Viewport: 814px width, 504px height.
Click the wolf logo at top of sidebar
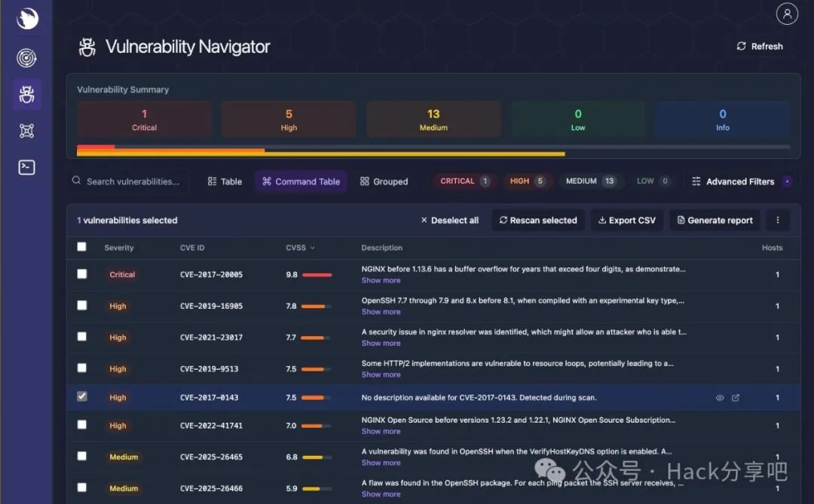pos(26,19)
